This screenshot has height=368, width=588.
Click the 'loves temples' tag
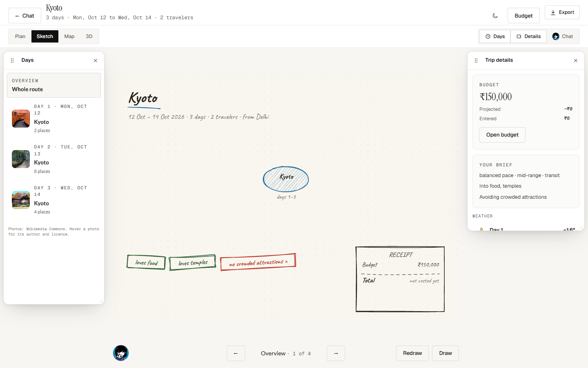[x=193, y=263]
